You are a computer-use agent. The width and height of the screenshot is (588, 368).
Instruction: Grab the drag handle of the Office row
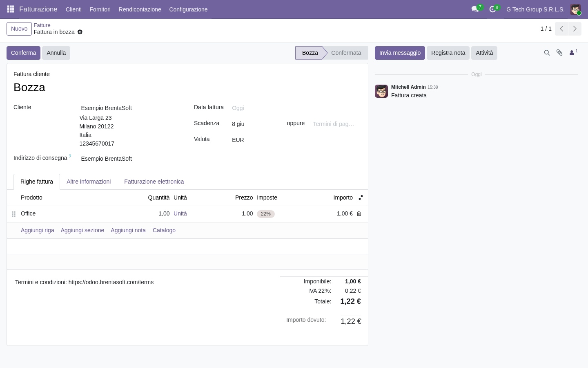(x=13, y=214)
